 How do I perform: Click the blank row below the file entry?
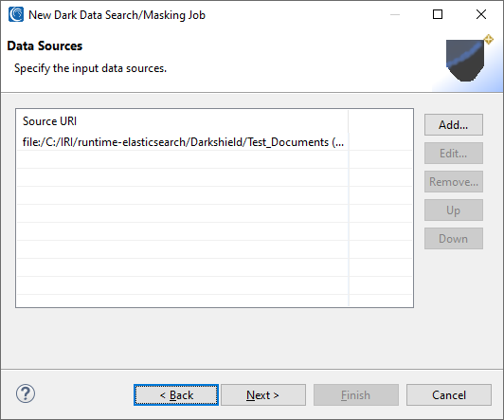(x=214, y=159)
